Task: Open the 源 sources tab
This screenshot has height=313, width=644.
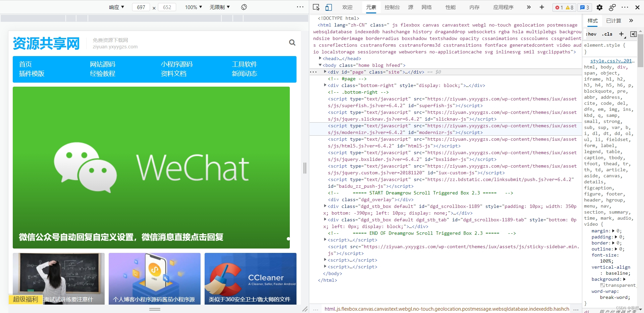Action: (411, 7)
